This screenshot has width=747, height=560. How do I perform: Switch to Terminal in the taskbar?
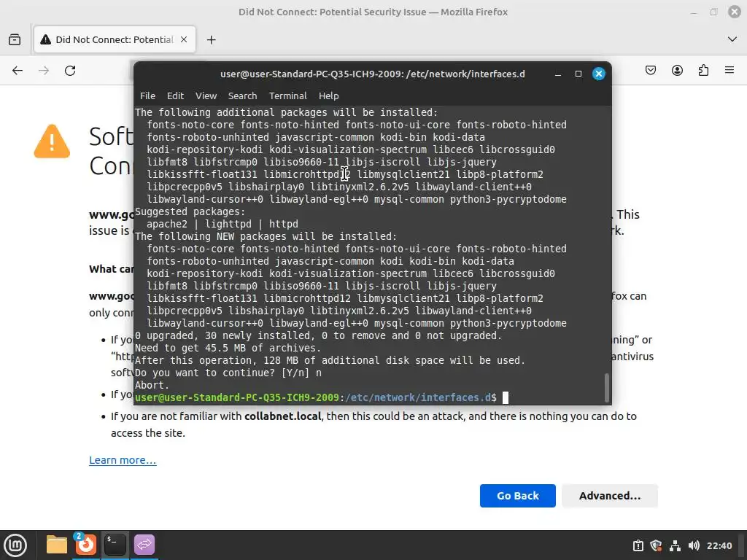[115, 545]
